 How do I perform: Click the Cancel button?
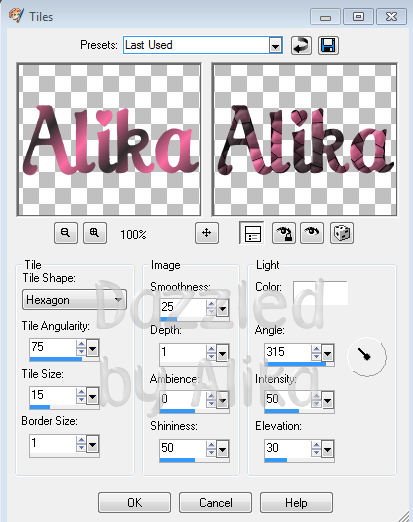(x=215, y=502)
